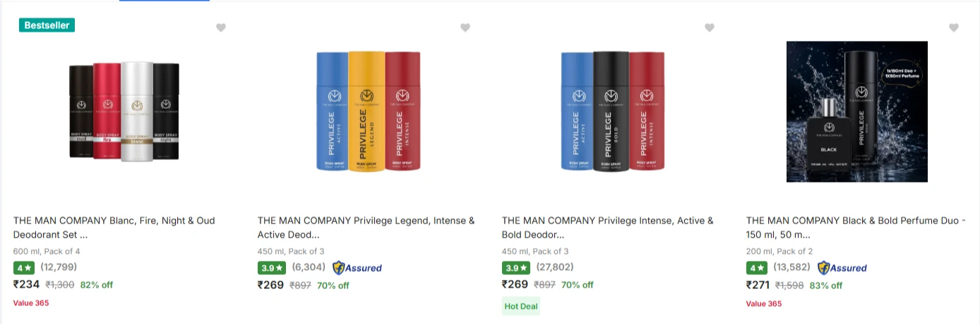
Task: Open Privilege Legend, Intense & Active product title
Action: click(x=366, y=227)
